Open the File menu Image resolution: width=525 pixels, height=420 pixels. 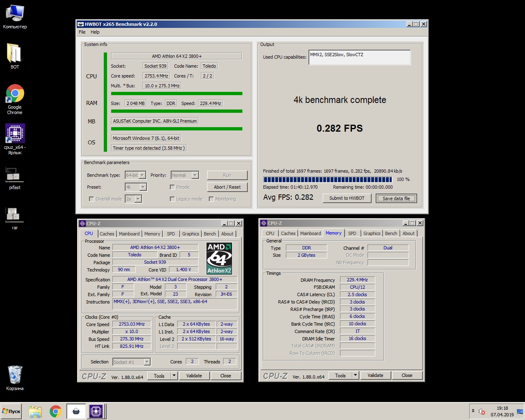(82, 32)
